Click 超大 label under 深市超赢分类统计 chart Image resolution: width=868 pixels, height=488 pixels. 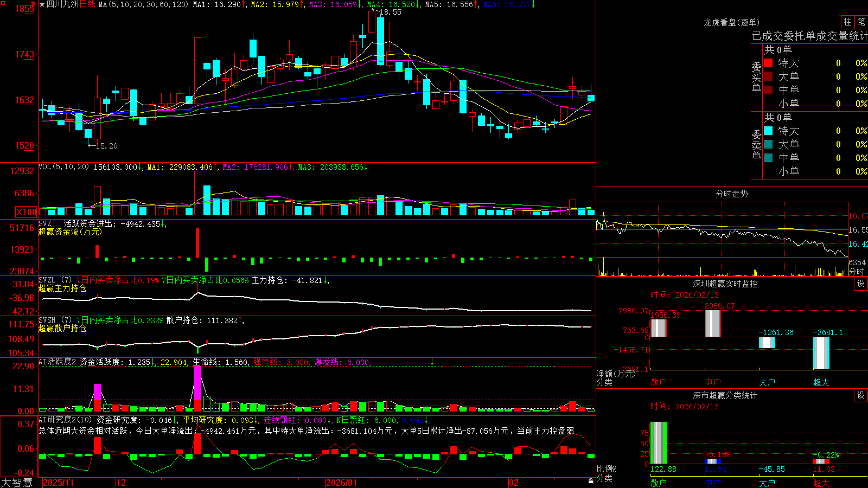(x=821, y=483)
